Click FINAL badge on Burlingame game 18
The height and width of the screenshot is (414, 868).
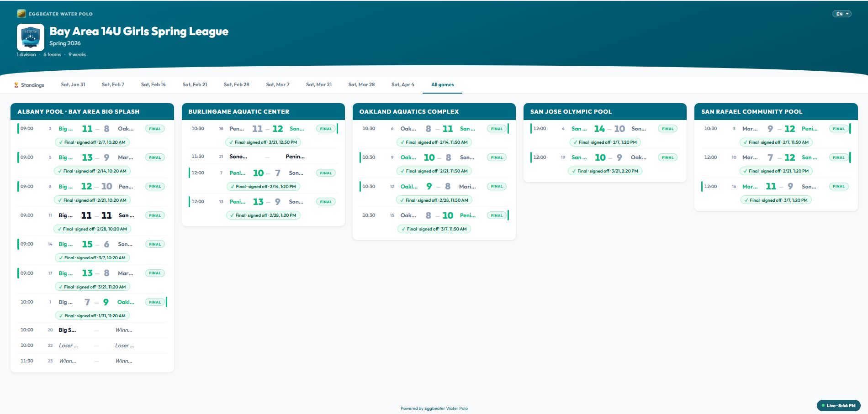point(326,129)
